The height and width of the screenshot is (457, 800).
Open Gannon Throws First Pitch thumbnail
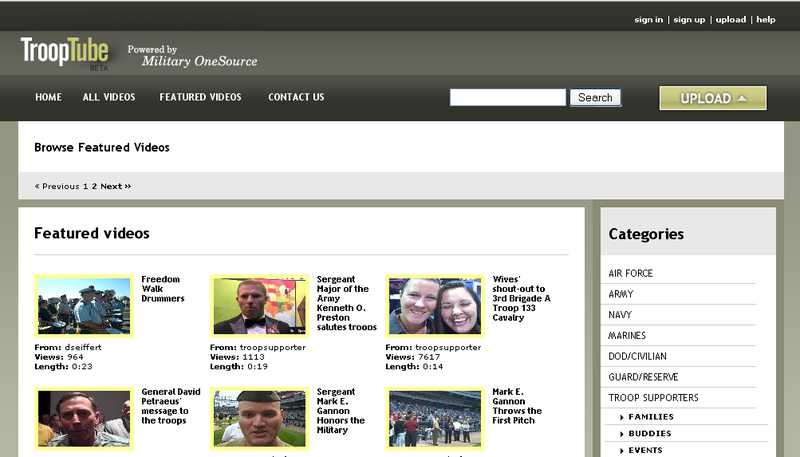(x=435, y=419)
